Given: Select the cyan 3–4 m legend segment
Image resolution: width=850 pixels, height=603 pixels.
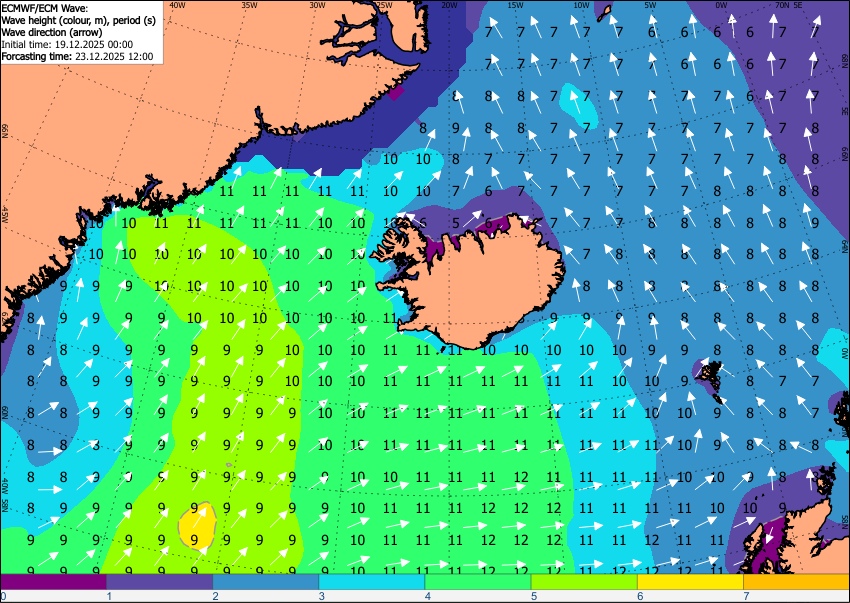Looking at the screenshot, I should coord(372,582).
